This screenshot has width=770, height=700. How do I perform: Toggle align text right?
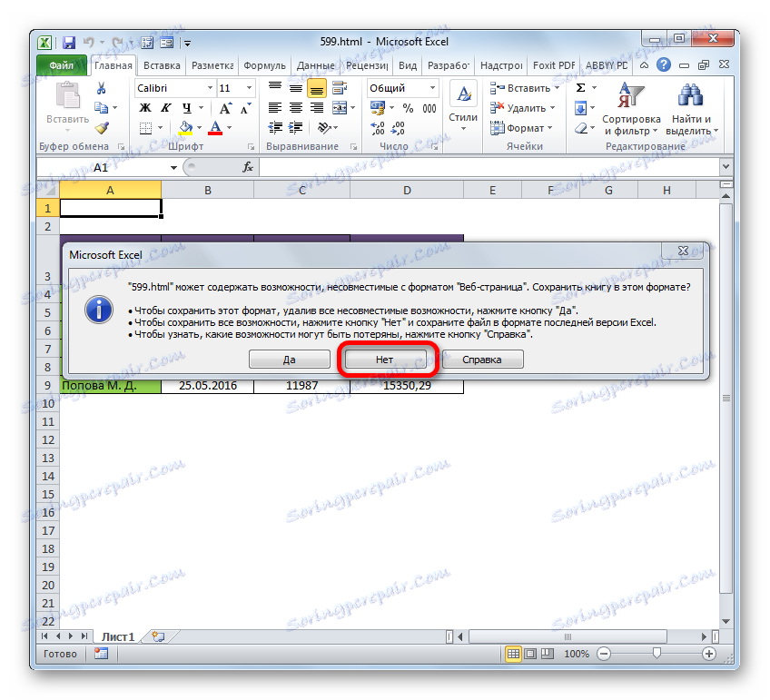pyautogui.click(x=317, y=107)
